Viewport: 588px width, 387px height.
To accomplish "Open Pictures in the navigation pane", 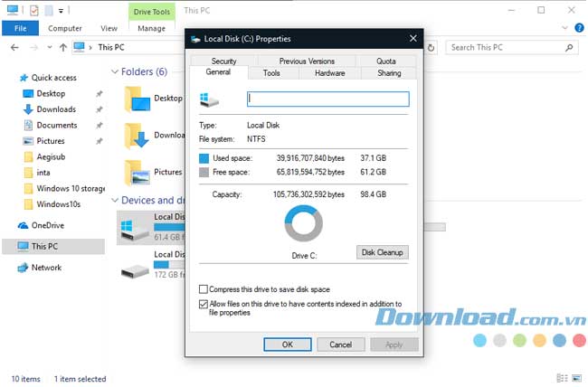I will [51, 141].
